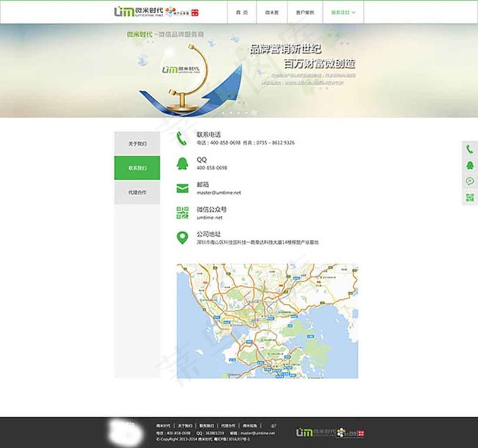Click the 联系我们 link in the footer
Image resolution: width=478 pixels, height=448 pixels.
207,425
